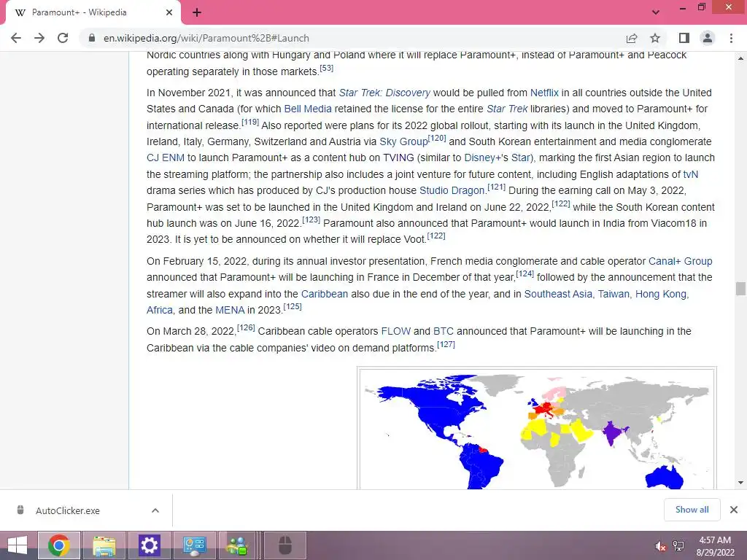Open the taskbar clock and date
The width and height of the screenshot is (747, 560).
pyautogui.click(x=715, y=546)
